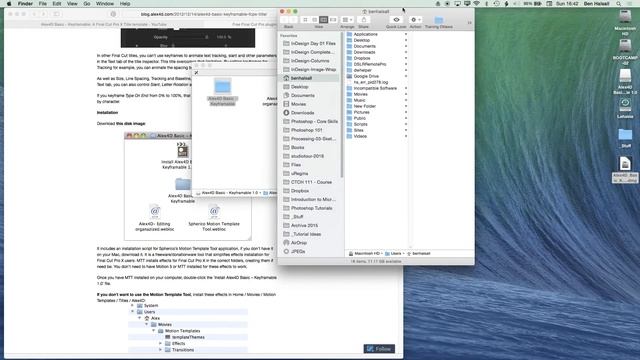Open the Finder menu in menu bar
The image size is (640, 360).
(x=25, y=4)
